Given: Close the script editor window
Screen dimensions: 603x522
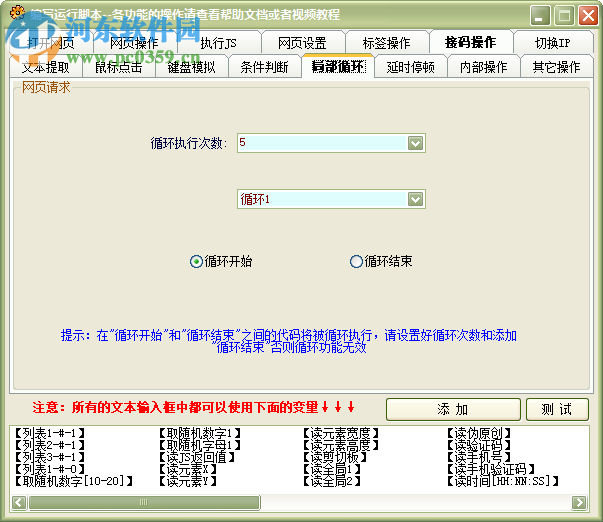Looking at the screenshot, I should coord(588,15).
